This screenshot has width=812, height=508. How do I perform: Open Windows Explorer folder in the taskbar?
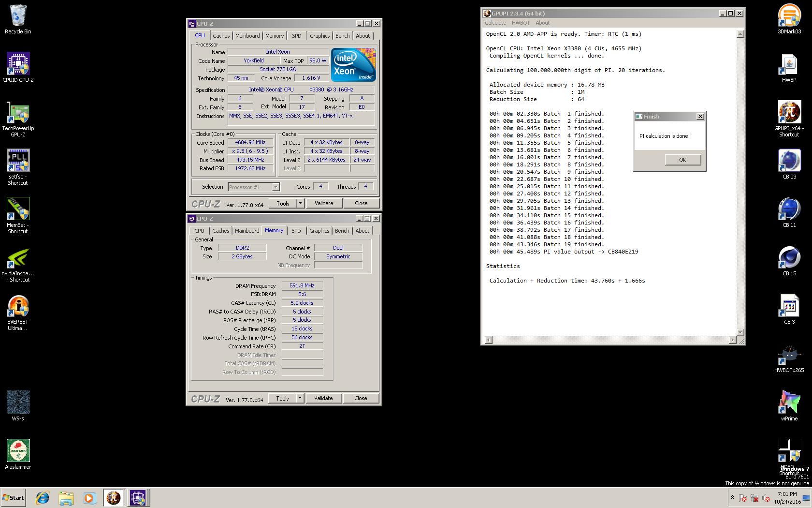66,498
